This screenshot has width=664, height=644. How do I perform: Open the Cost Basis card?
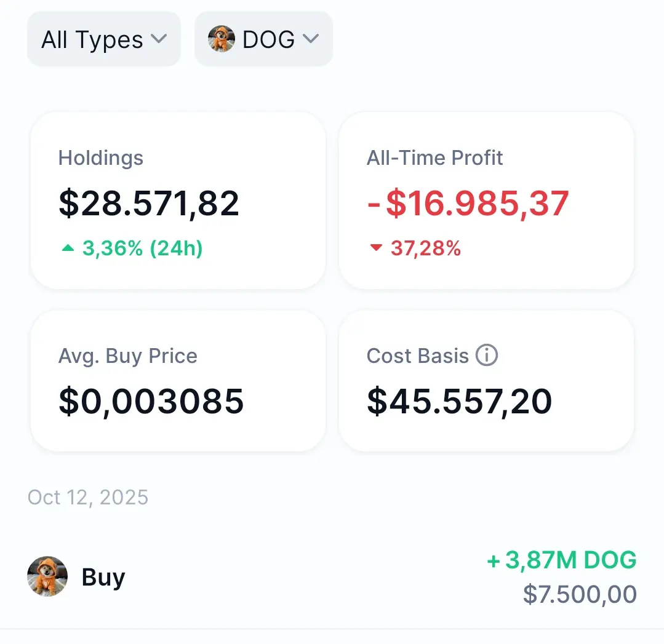(486, 381)
